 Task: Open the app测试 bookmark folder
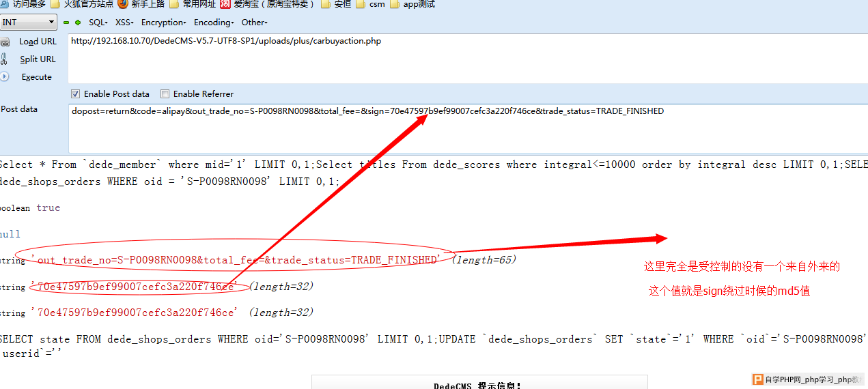click(412, 4)
